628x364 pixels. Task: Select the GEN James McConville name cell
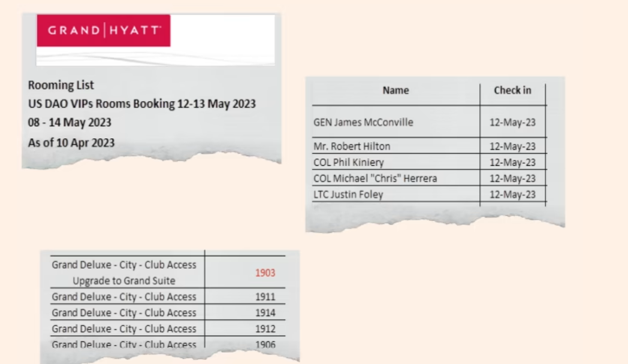[x=363, y=122]
